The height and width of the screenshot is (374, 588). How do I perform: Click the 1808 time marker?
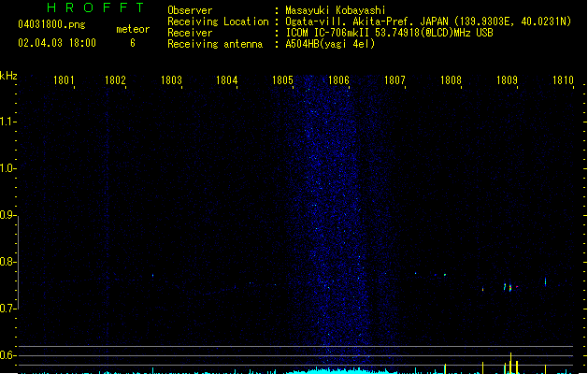pyautogui.click(x=451, y=80)
